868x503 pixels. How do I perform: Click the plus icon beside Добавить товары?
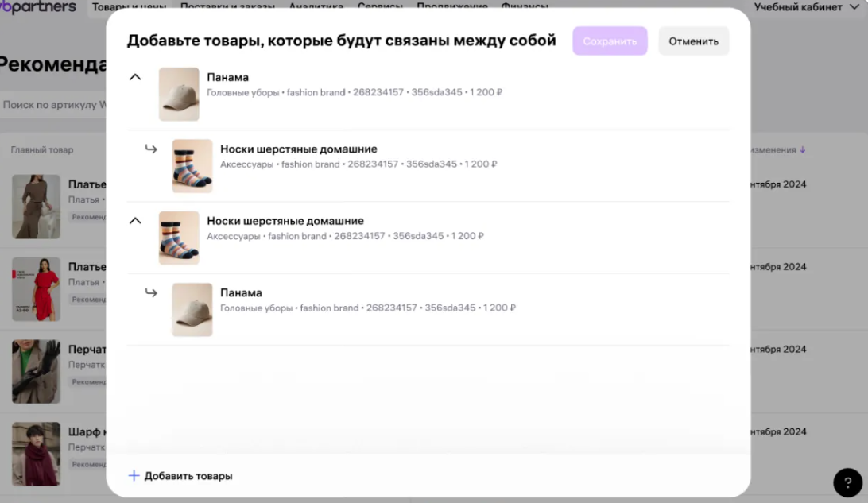click(x=134, y=476)
